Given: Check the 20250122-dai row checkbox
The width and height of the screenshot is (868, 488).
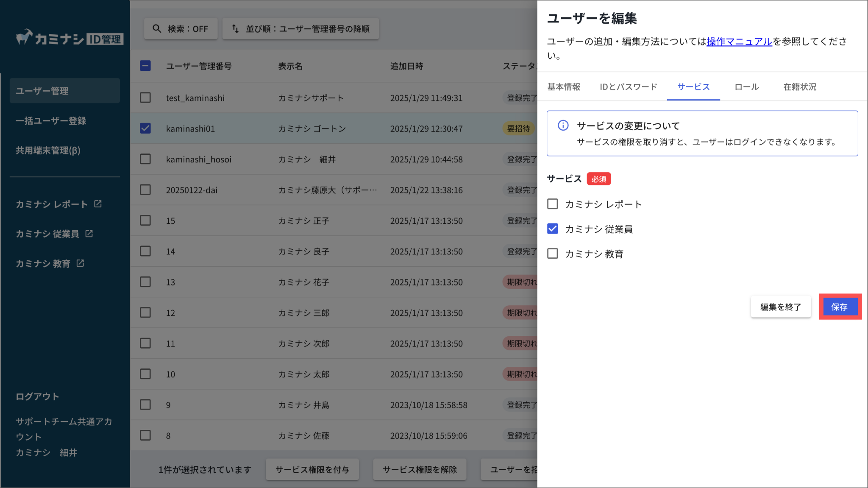Looking at the screenshot, I should point(145,190).
